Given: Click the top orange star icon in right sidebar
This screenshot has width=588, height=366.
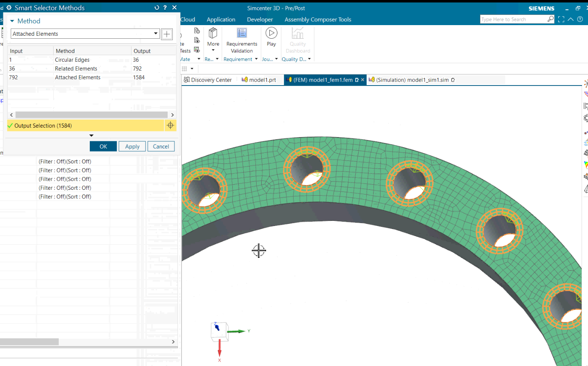Looking at the screenshot, I should pyautogui.click(x=586, y=83).
